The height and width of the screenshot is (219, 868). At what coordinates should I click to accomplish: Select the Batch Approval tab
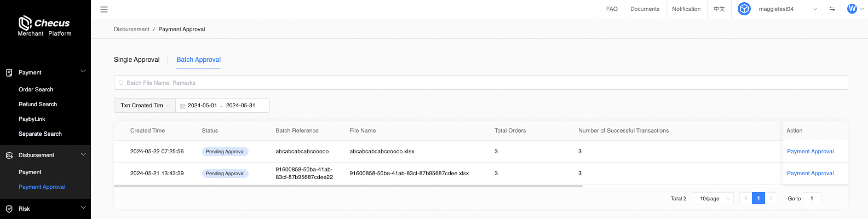click(198, 60)
